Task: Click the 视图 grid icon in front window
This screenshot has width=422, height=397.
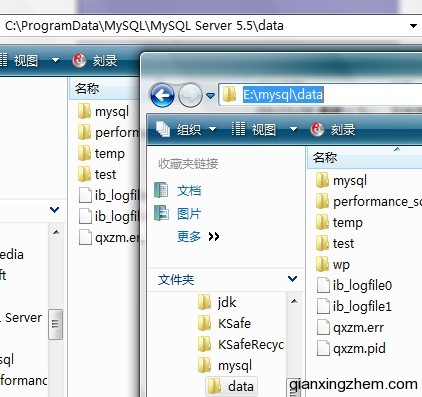Action: click(x=238, y=129)
